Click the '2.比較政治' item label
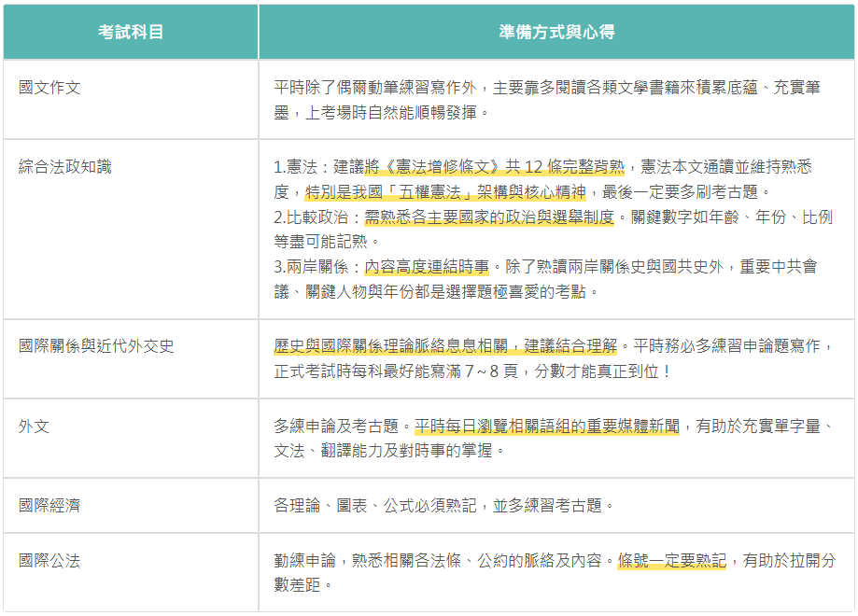Screen dimensions: 858x616 [311, 217]
